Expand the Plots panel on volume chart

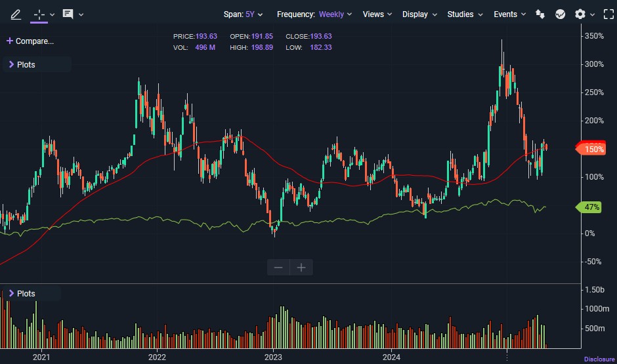pyautogui.click(x=22, y=293)
